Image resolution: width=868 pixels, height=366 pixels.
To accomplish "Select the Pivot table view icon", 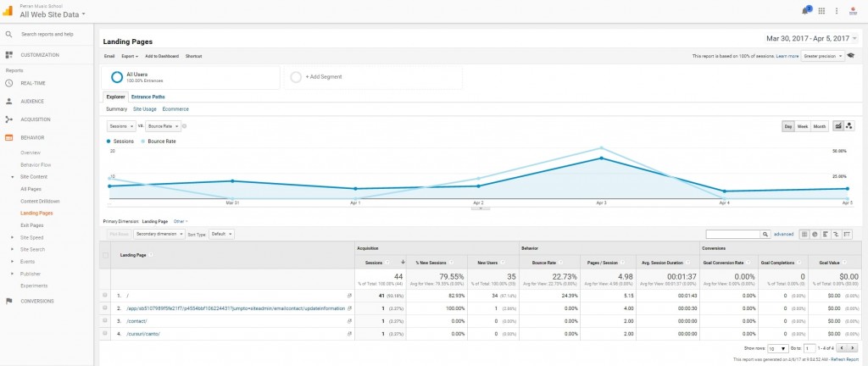I will coord(847,235).
